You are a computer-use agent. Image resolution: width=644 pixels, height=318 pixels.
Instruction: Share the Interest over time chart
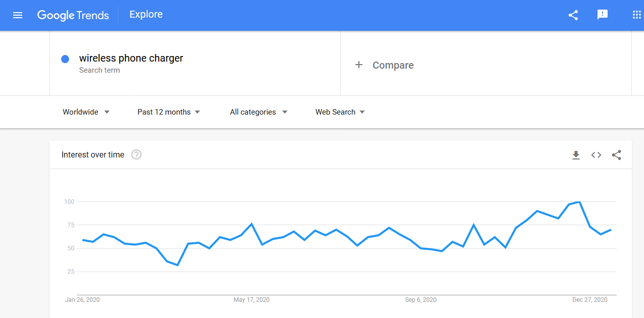point(616,155)
